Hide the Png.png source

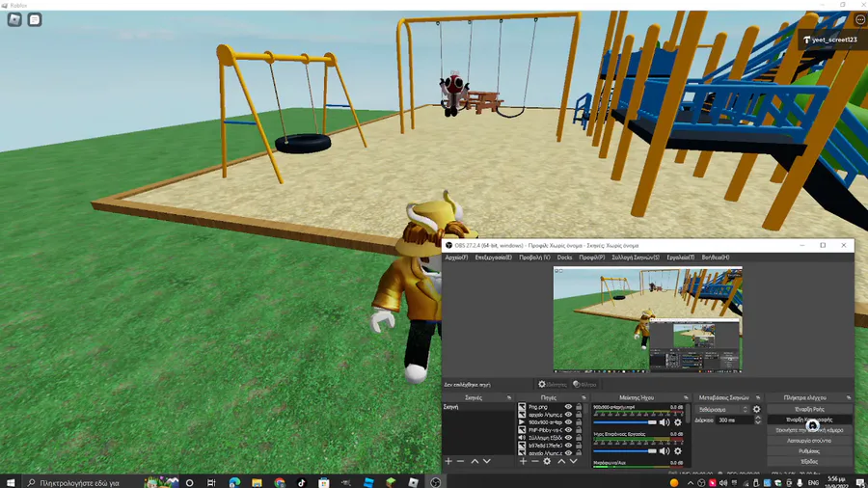568,407
